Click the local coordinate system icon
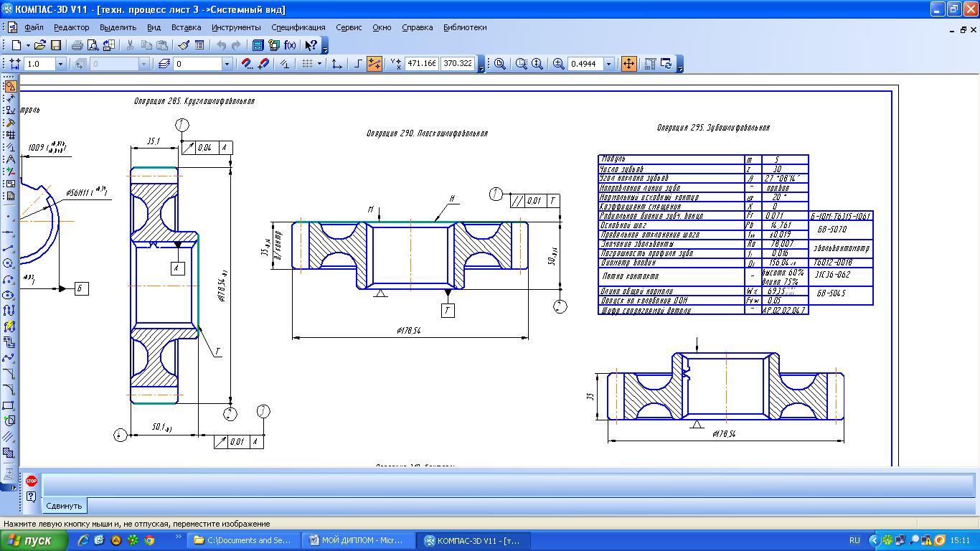The image size is (980, 551). point(336,64)
